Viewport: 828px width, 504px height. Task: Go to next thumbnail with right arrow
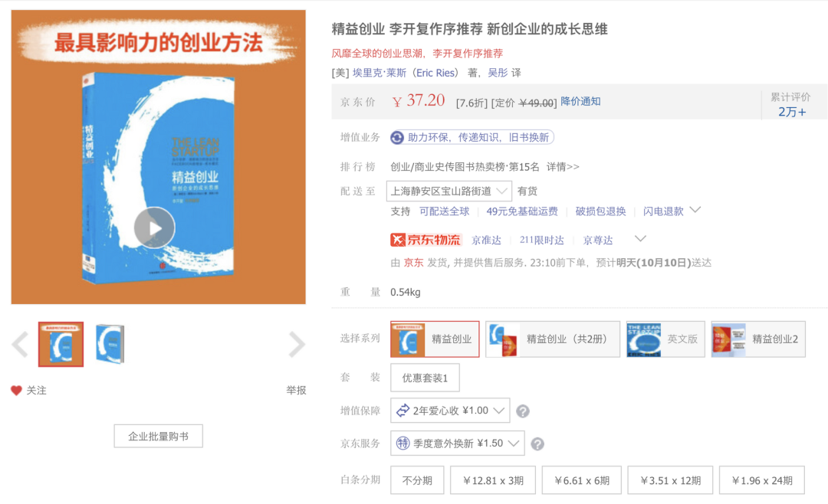coord(297,345)
